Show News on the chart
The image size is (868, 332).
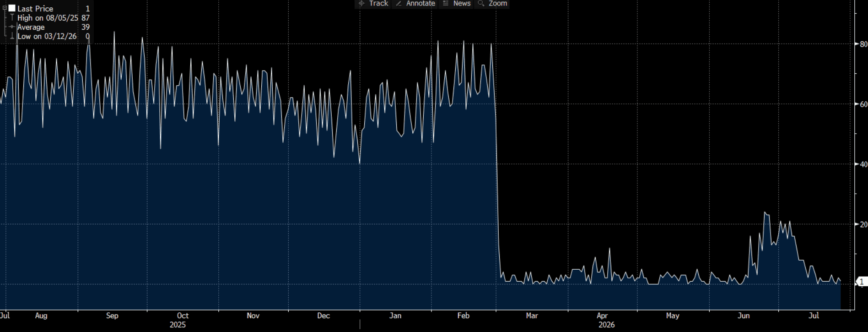[457, 4]
